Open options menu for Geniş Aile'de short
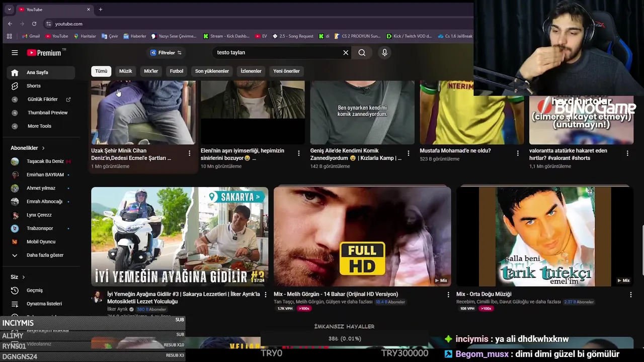The width and height of the screenshot is (644, 362). 409,153
